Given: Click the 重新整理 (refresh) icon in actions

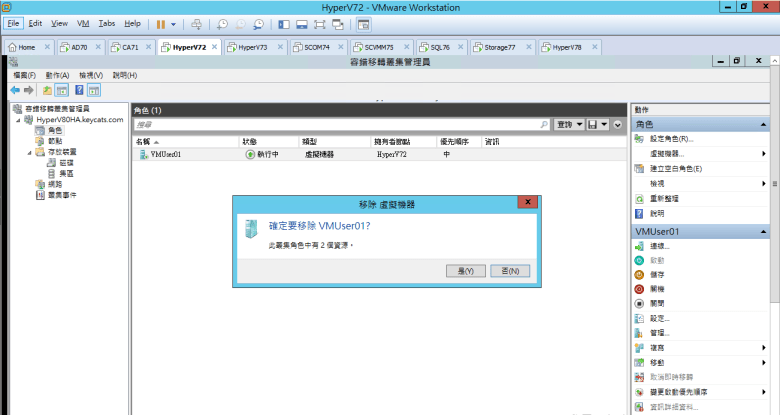Looking at the screenshot, I should [640, 198].
